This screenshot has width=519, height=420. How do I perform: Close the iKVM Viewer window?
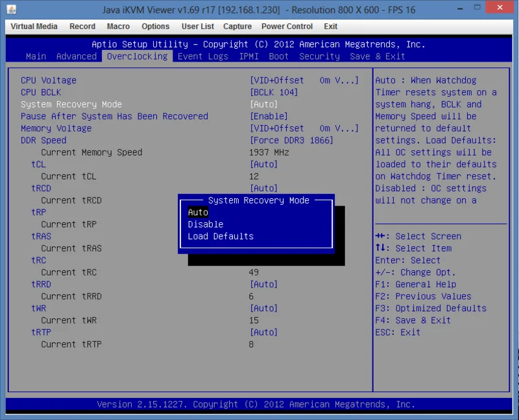500,8
